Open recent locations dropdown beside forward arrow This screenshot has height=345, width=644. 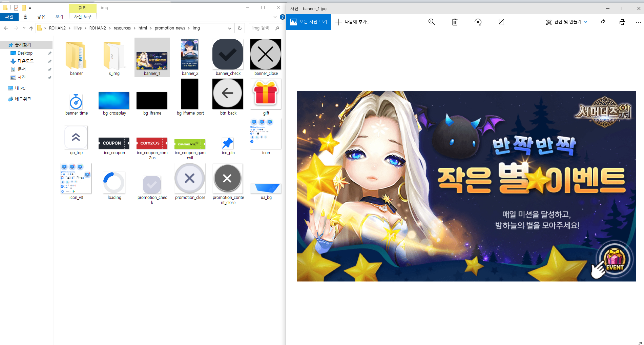pos(24,28)
